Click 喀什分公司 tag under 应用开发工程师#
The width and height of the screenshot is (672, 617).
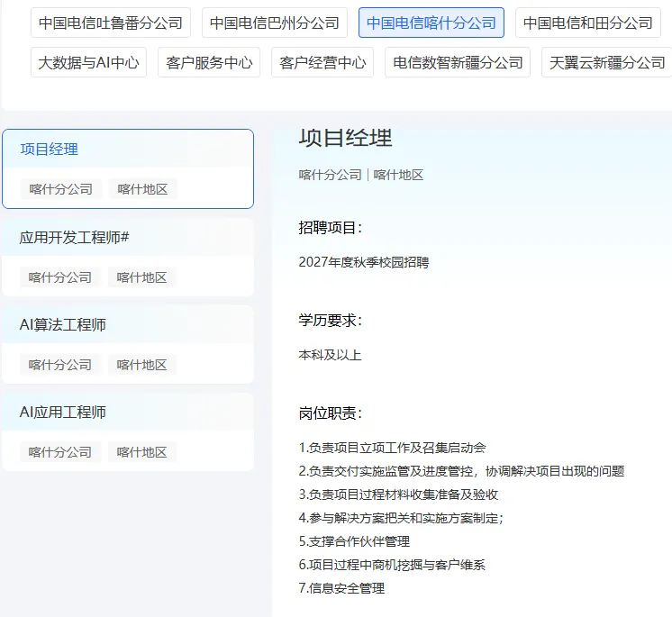[60, 277]
